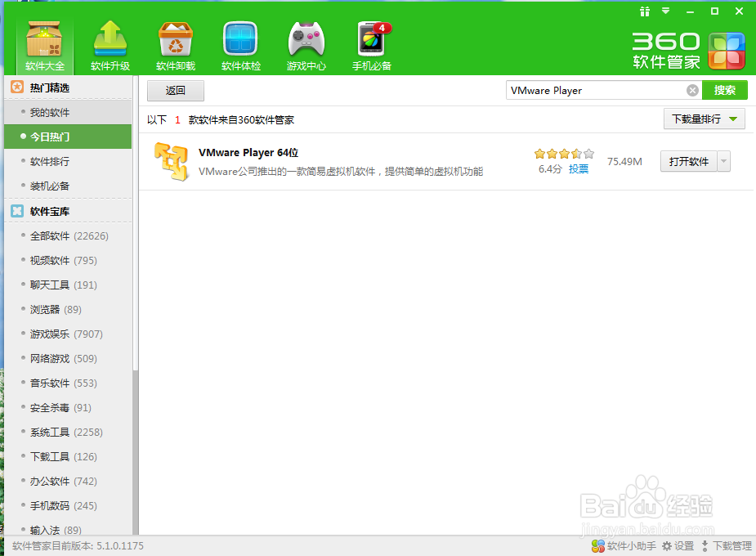This screenshot has width=756, height=556.
Task: Click the 返回 back button
Action: [x=176, y=91]
